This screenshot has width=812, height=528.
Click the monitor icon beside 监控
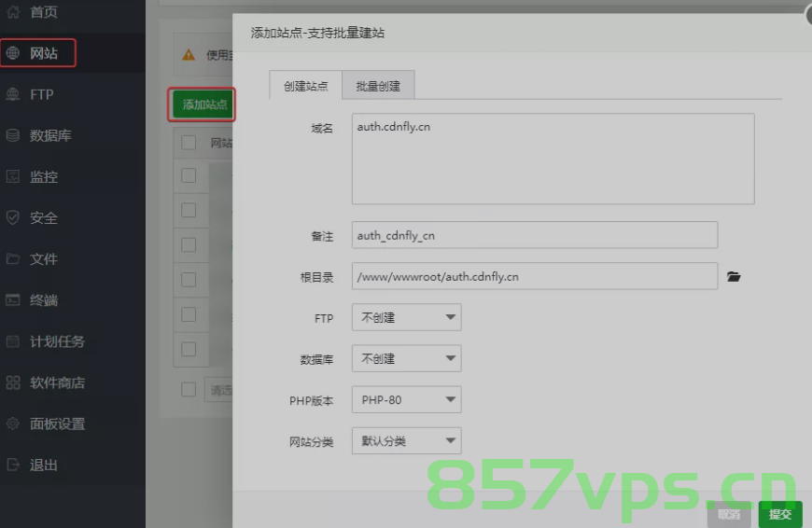point(13,176)
